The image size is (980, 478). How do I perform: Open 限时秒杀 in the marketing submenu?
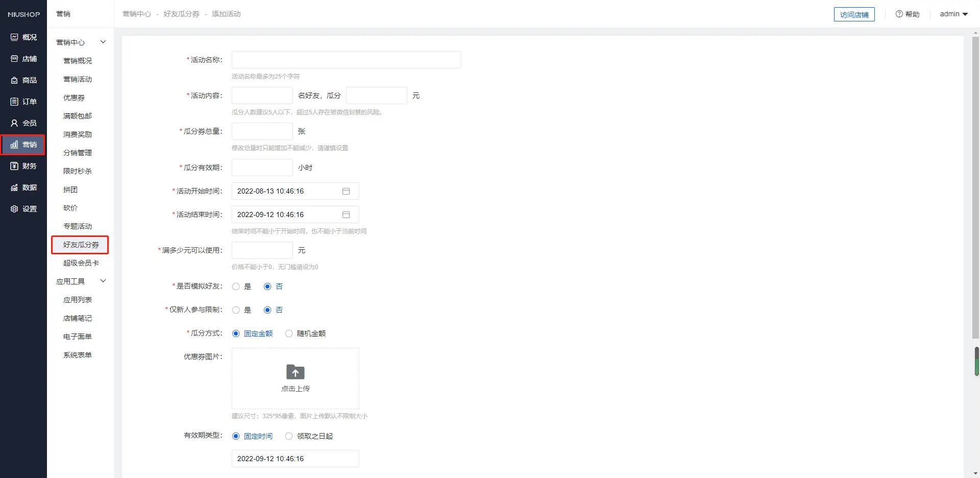pyautogui.click(x=78, y=171)
